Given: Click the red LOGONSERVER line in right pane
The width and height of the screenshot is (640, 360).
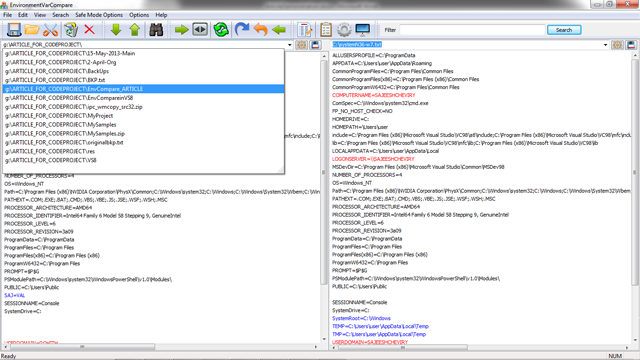Looking at the screenshot, I should 373,159.
